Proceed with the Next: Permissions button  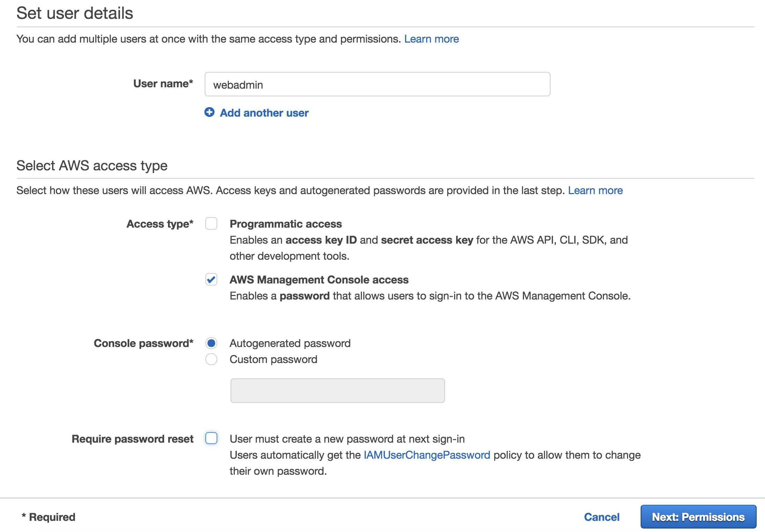coord(698,517)
